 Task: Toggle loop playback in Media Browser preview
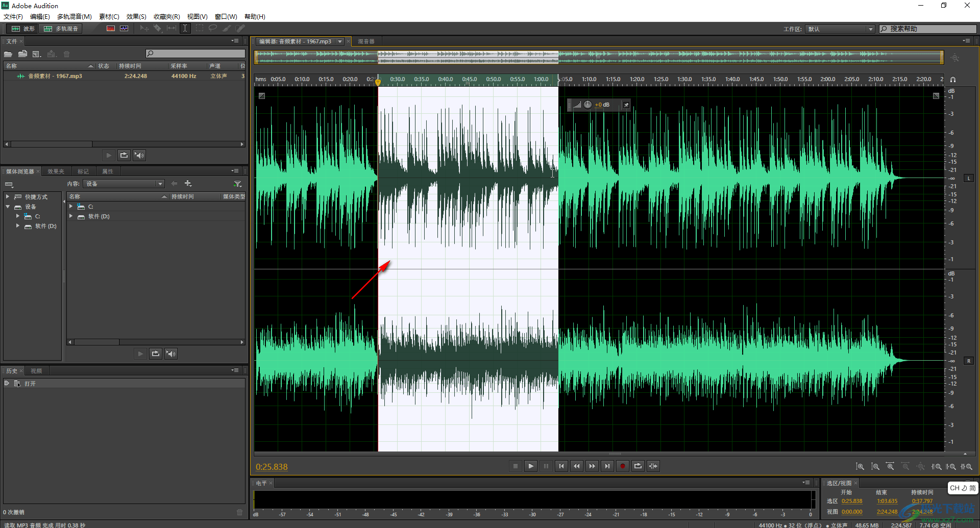click(x=156, y=354)
